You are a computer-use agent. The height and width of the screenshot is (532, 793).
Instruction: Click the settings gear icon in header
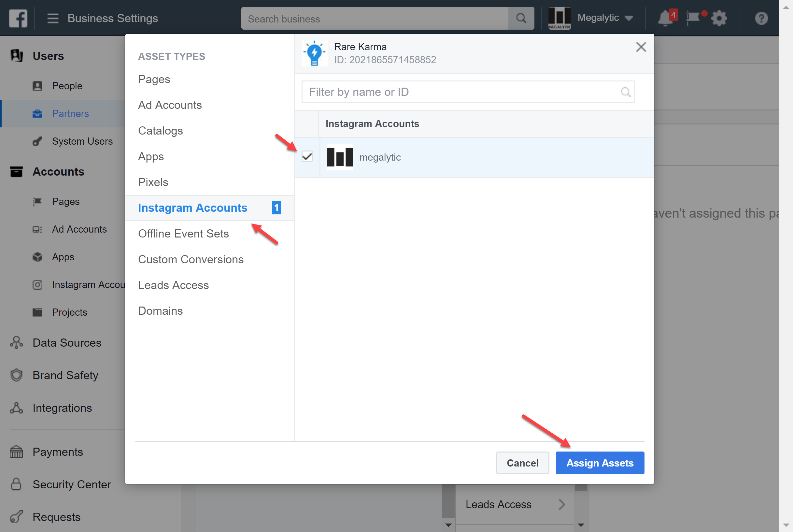pyautogui.click(x=719, y=18)
